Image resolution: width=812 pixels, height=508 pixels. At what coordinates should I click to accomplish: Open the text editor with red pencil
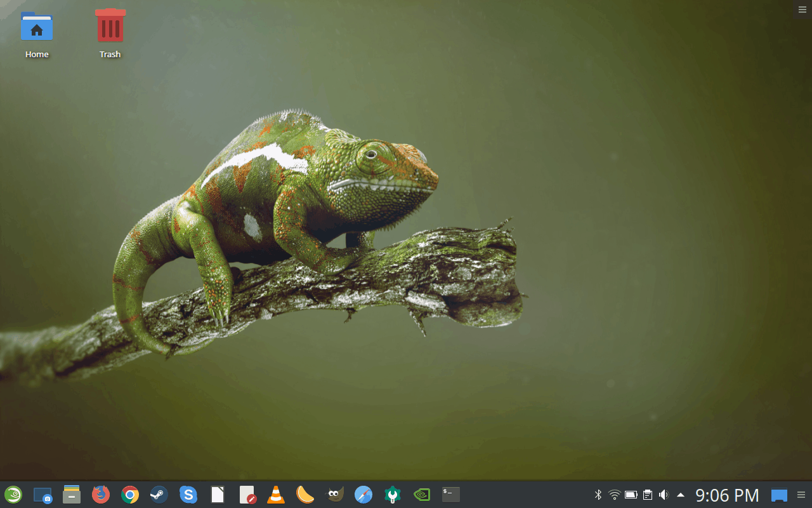tap(247, 495)
